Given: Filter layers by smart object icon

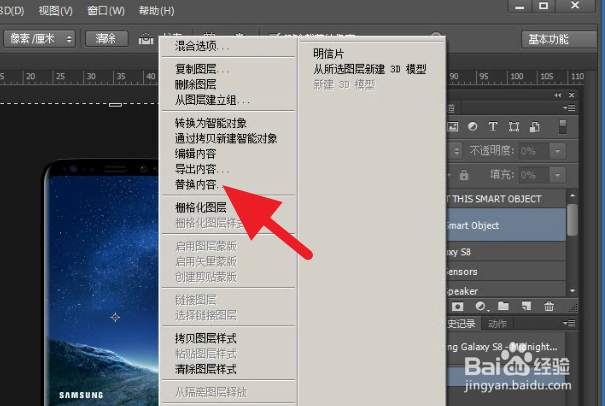Looking at the screenshot, I should (534, 127).
